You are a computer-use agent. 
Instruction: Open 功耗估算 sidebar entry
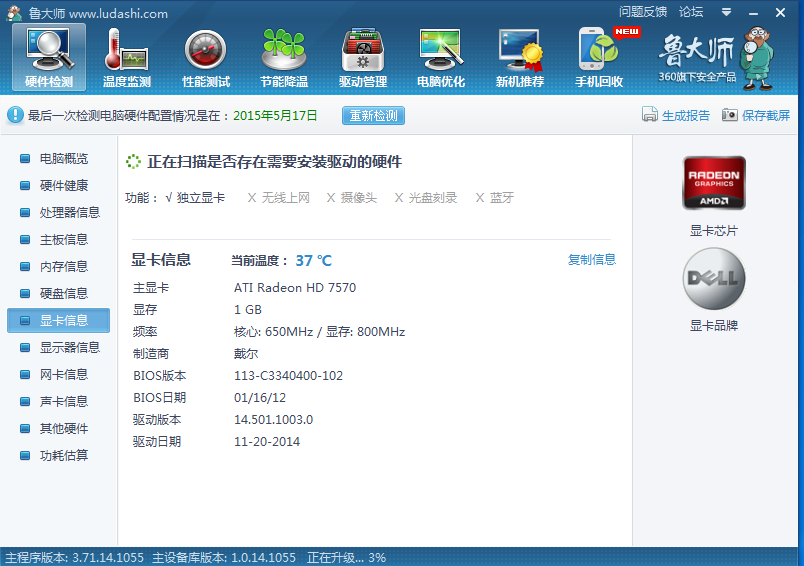point(63,455)
